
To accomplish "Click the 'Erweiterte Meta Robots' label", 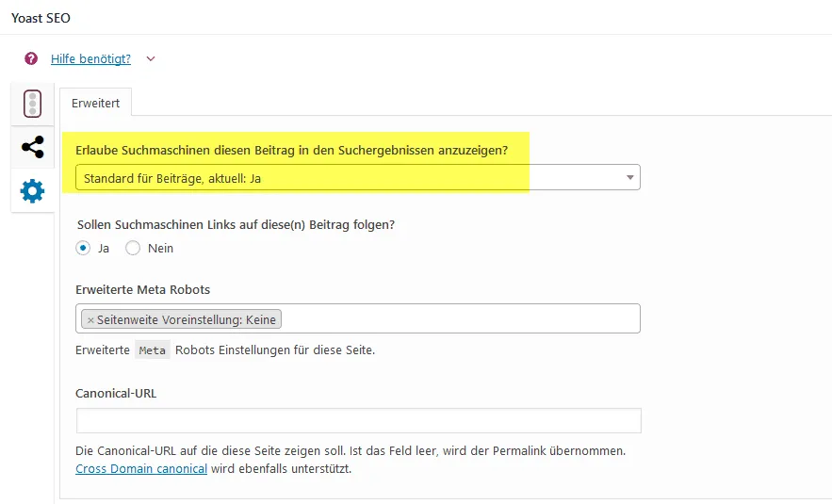I will [142, 289].
